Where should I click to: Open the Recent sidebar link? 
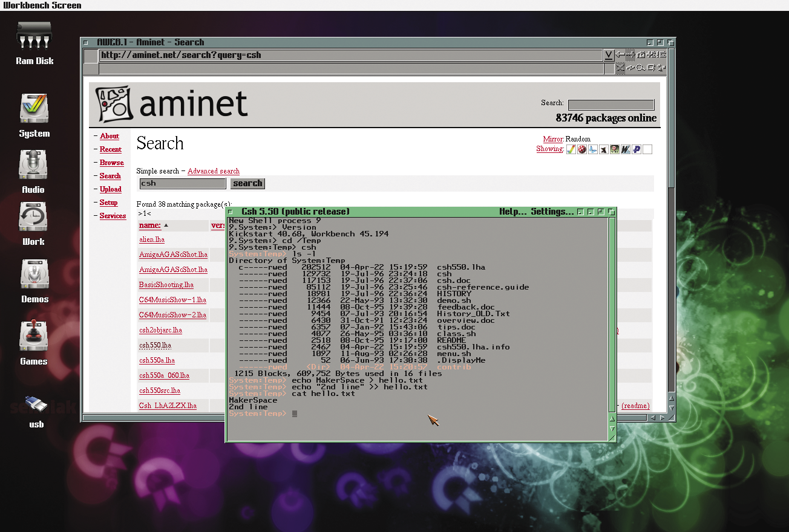111,149
